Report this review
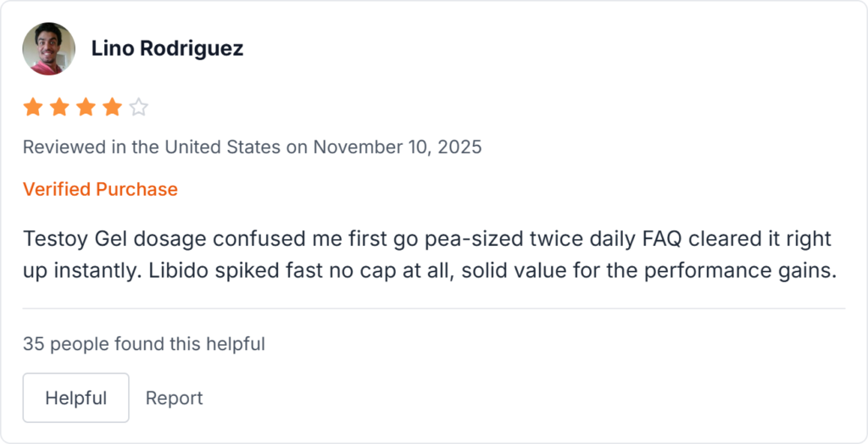This screenshot has height=444, width=868. pos(175,398)
